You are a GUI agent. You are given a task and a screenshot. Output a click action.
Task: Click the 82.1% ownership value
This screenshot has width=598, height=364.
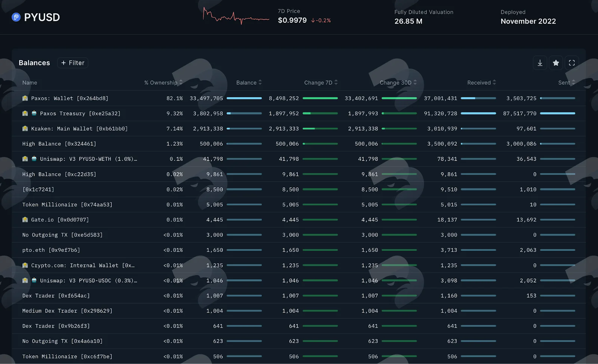pos(175,98)
